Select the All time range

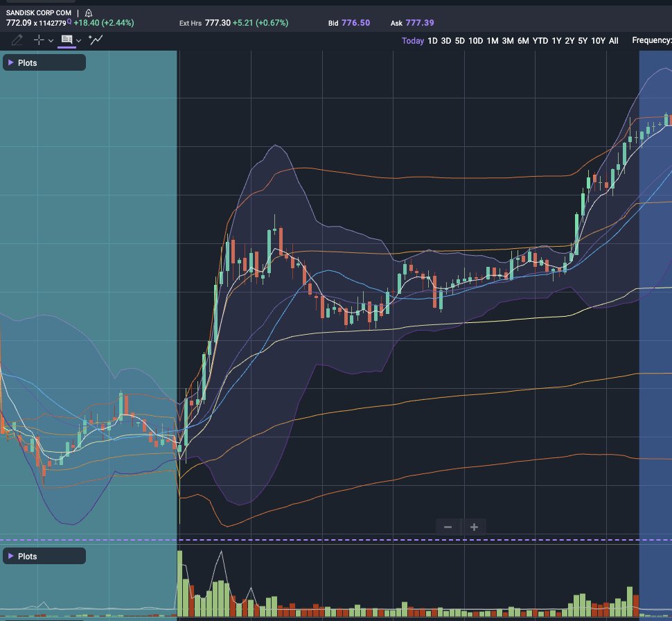[x=614, y=41]
